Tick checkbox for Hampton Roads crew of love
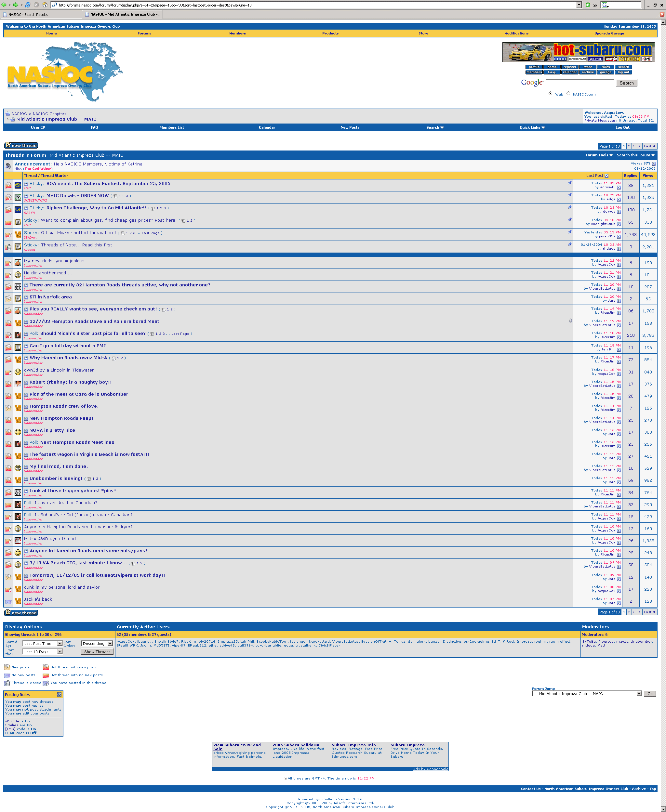The image size is (666, 812). (26, 406)
